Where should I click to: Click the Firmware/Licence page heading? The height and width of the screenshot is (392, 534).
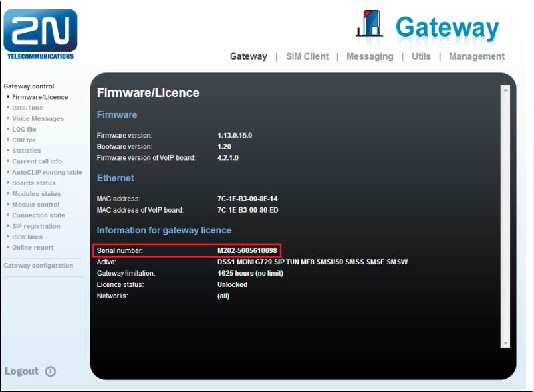[x=148, y=93]
